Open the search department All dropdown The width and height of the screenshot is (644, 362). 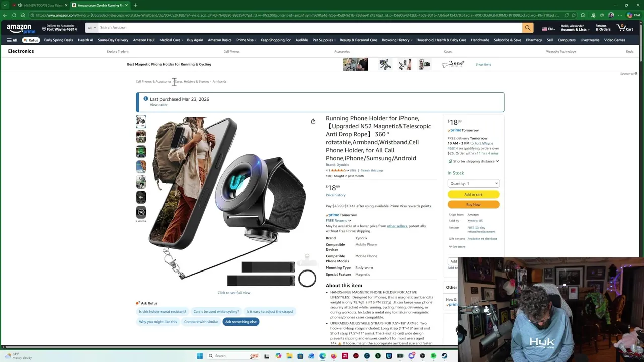click(x=91, y=28)
